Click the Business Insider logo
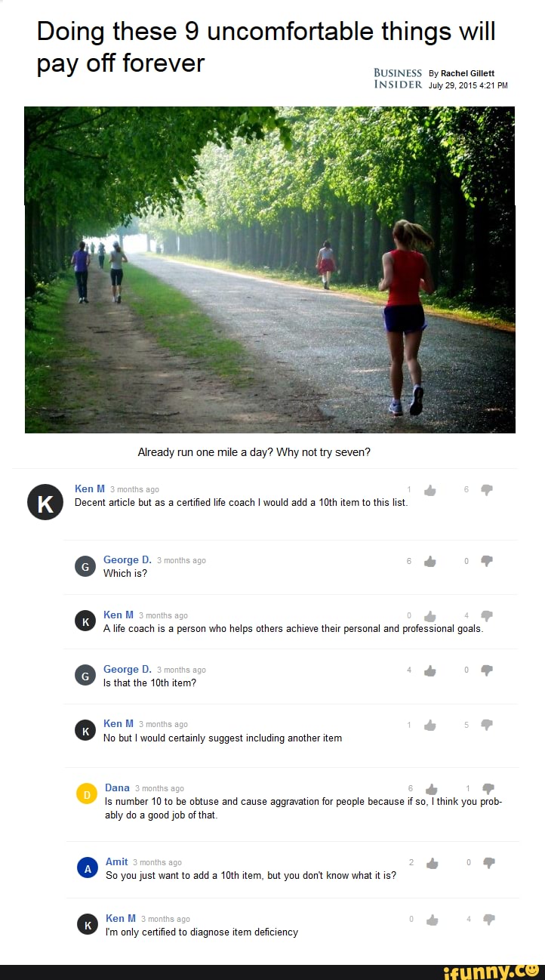The width and height of the screenshot is (545, 980). [398, 79]
